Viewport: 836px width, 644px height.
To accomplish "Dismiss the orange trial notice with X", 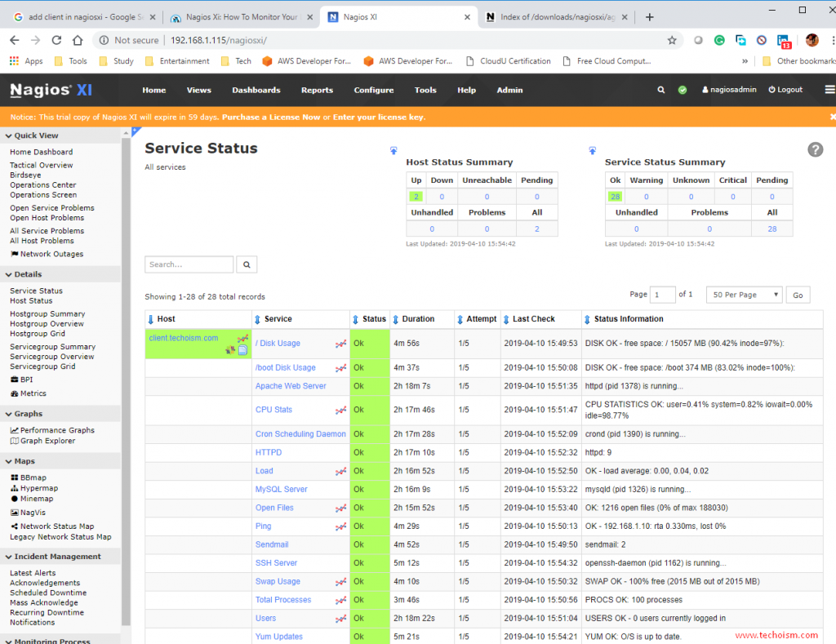I will pos(832,117).
